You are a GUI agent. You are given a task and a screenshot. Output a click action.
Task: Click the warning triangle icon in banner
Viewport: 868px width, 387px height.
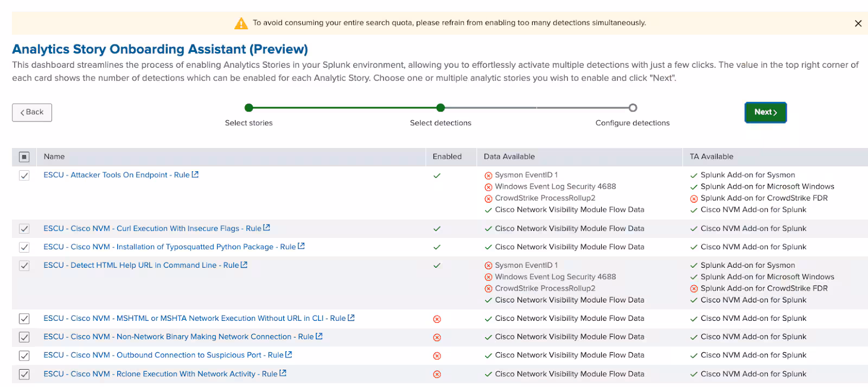pyautogui.click(x=241, y=23)
